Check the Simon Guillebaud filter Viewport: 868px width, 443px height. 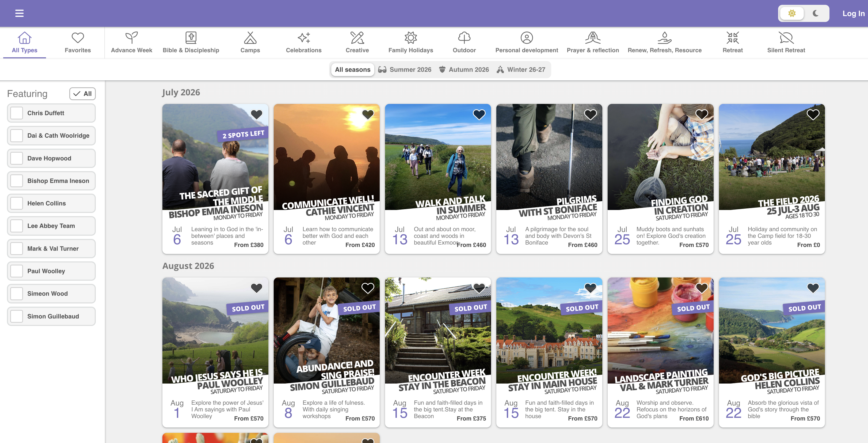click(51, 317)
